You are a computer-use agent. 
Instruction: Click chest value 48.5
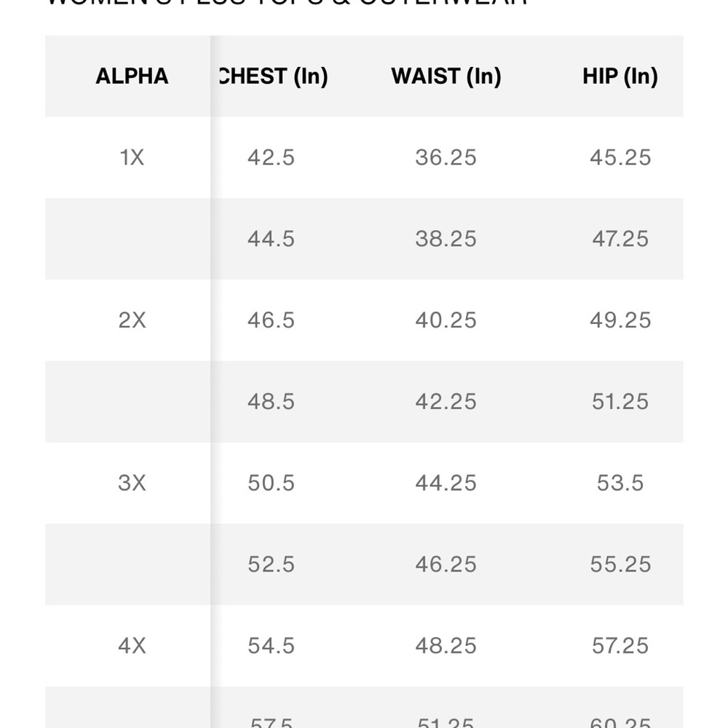pos(271,402)
